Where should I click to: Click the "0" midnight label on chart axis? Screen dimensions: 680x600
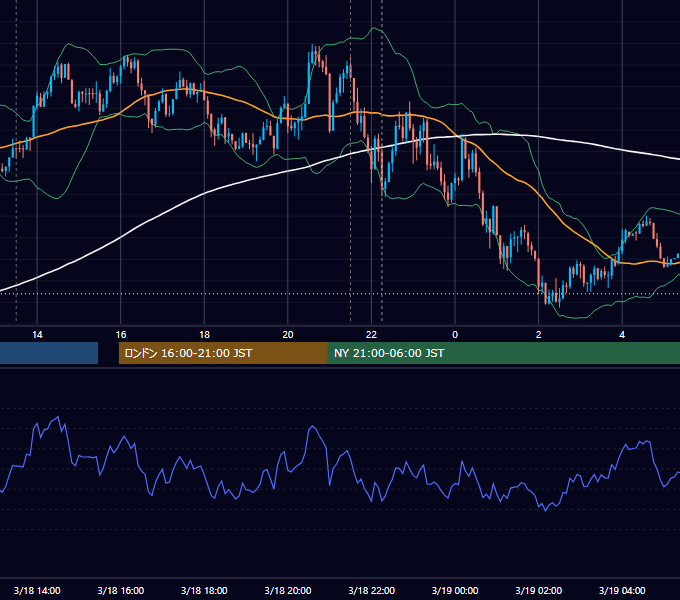coord(455,335)
